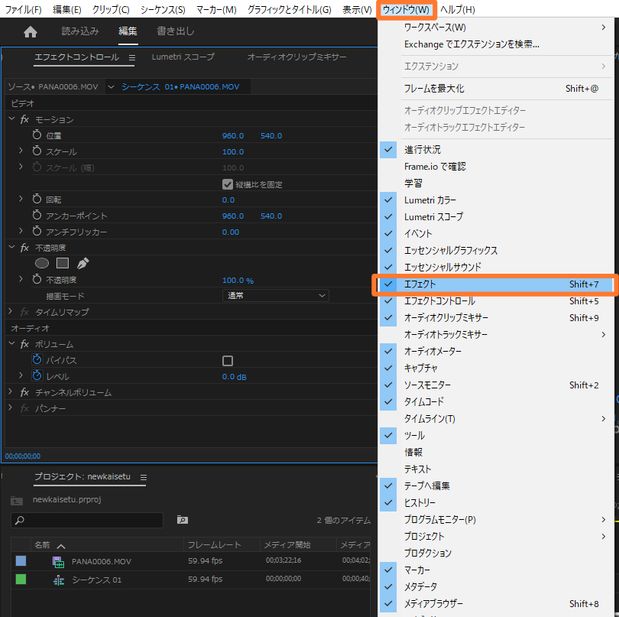Image resolution: width=619 pixels, height=617 pixels.
Task: Expand the enabled スケール property
Action: coord(21,150)
